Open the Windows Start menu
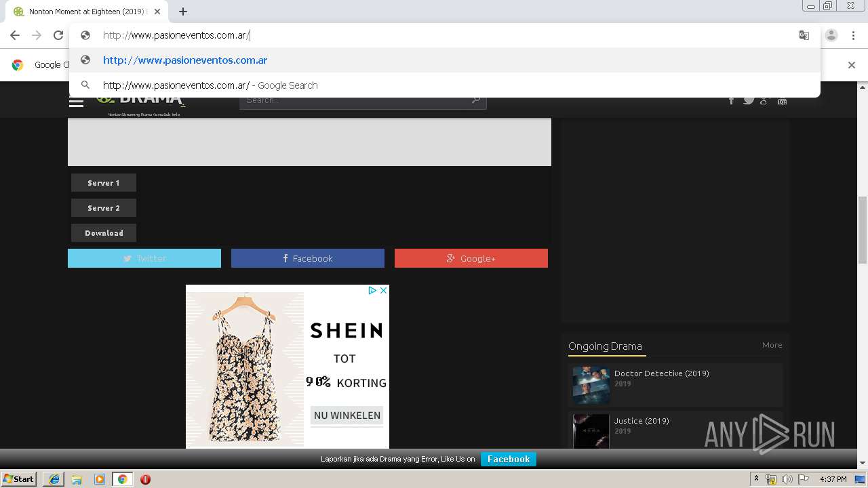The width and height of the screenshot is (868, 488). coord(19,479)
